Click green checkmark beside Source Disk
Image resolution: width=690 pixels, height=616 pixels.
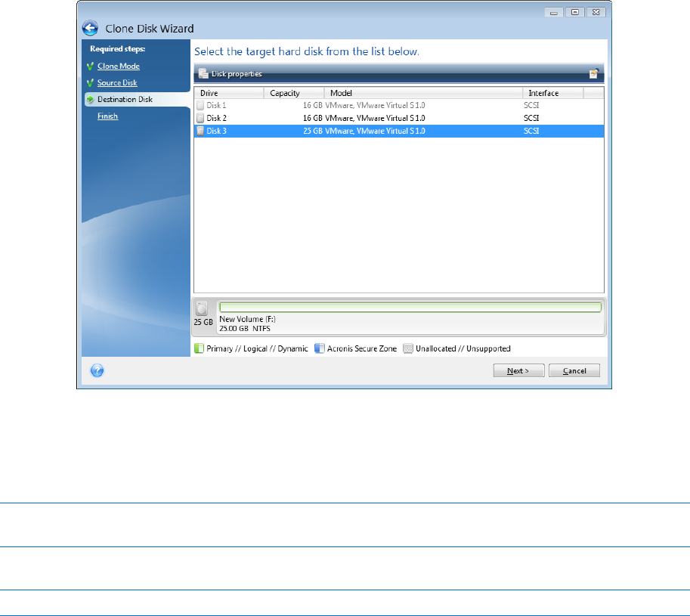click(90, 82)
